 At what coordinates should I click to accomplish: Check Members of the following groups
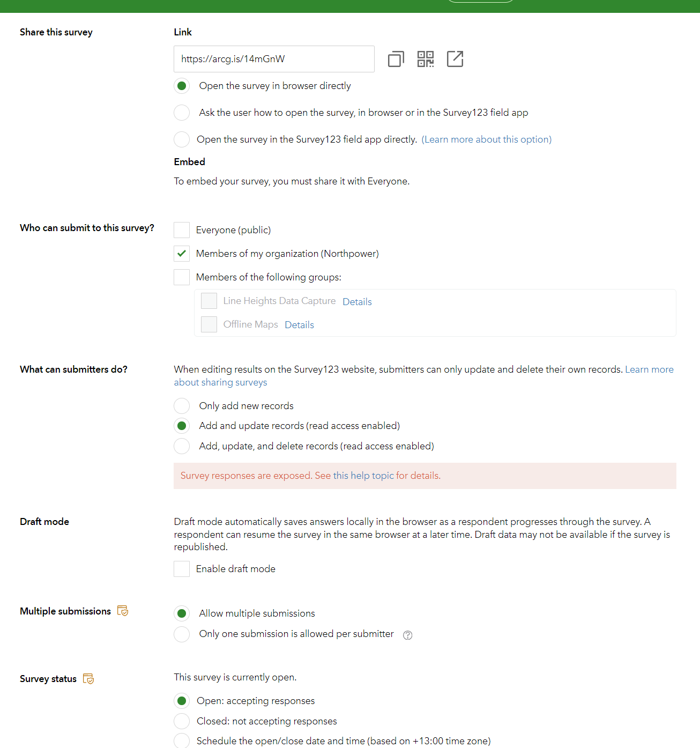[x=182, y=277]
